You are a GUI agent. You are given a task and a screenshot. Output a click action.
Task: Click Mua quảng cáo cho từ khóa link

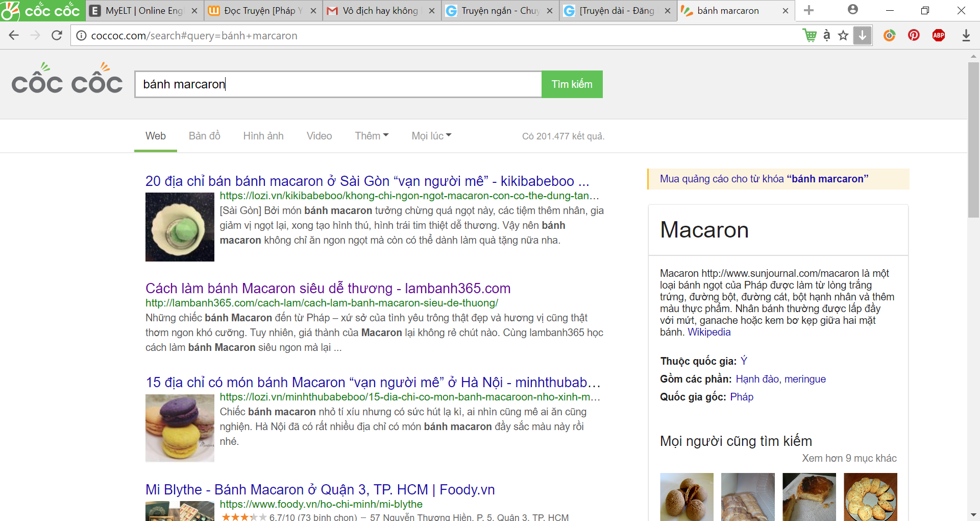tap(764, 179)
